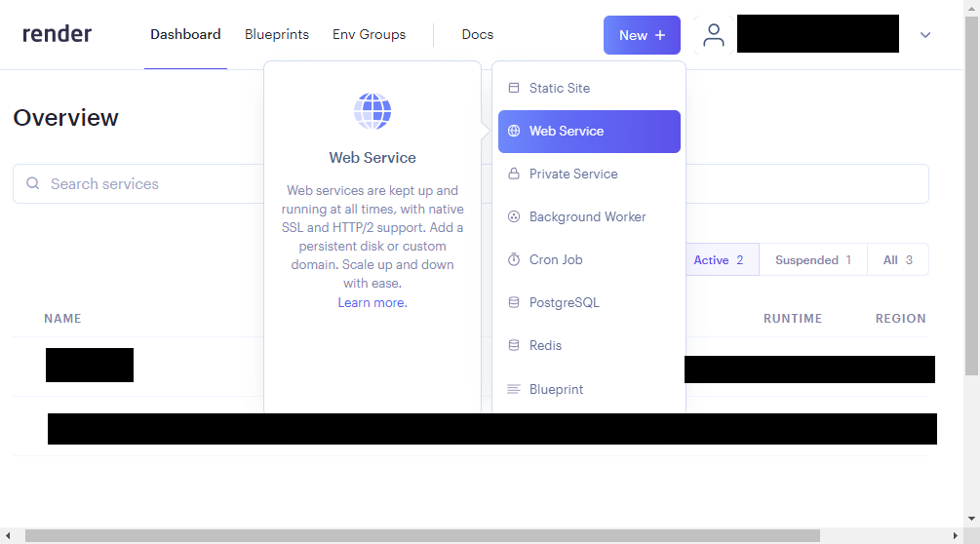Click the Redis database icon

[x=514, y=345]
